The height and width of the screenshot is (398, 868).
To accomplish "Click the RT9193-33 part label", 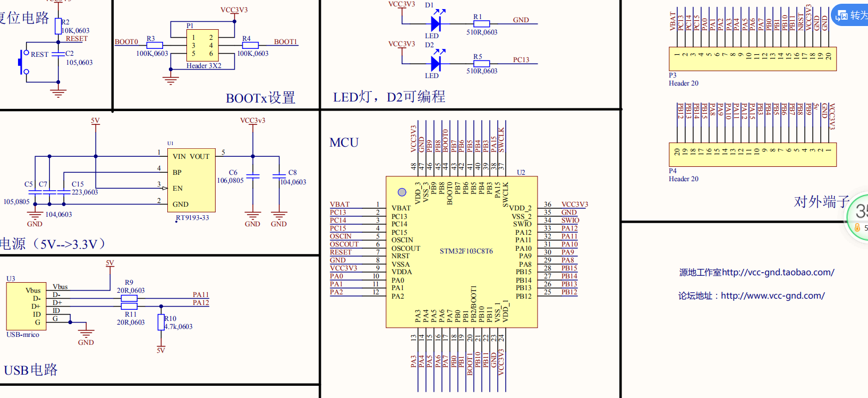I will coord(192,218).
